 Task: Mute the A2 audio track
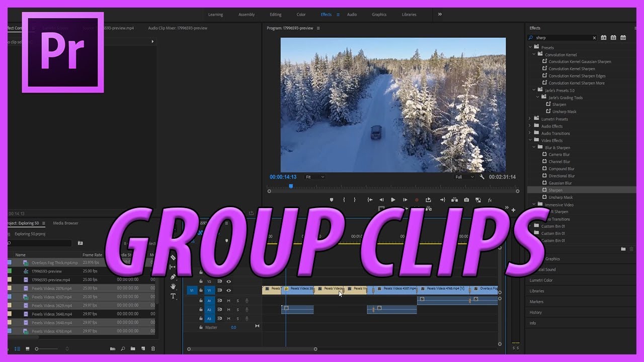tap(228, 310)
